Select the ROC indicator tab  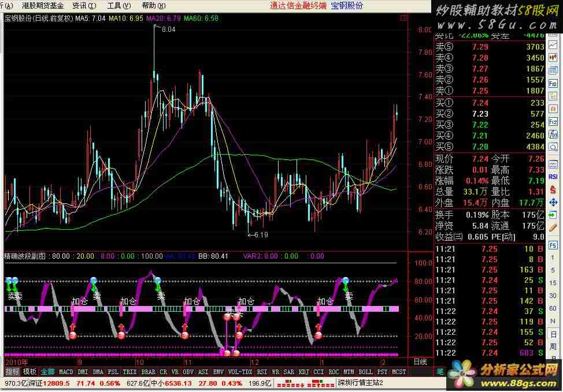[x=334, y=372]
